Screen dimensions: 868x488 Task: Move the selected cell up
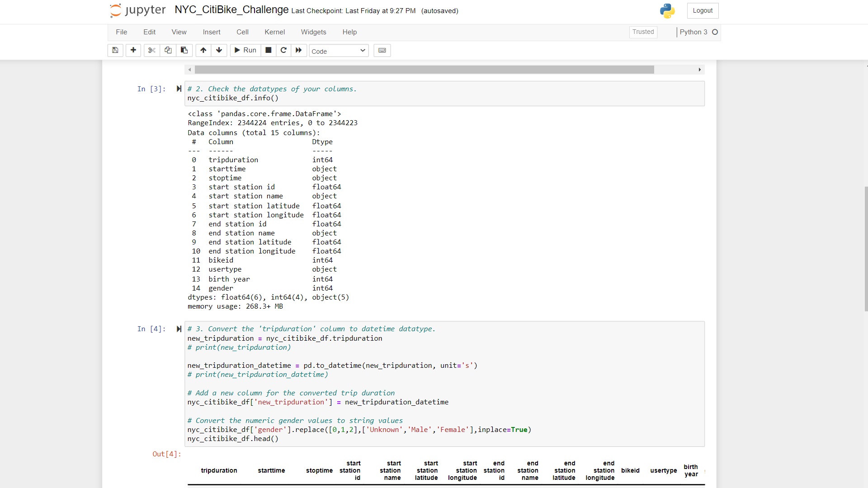pos(203,50)
